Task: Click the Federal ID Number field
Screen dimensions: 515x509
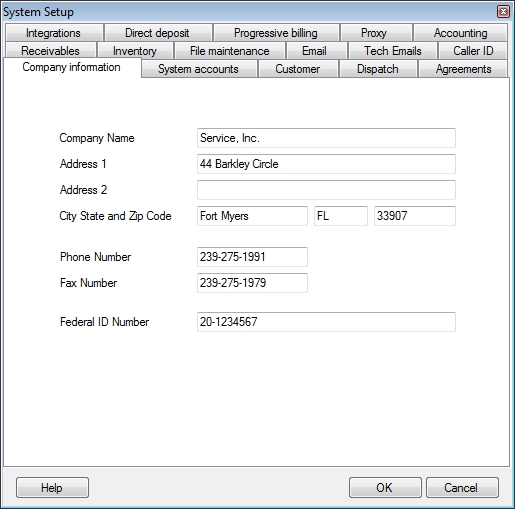Action: 326,322
